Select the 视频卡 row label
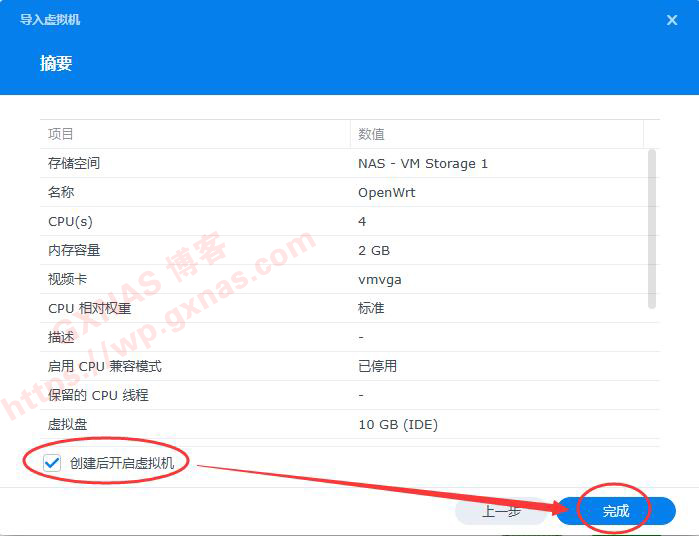The height and width of the screenshot is (536, 699). tap(68, 279)
